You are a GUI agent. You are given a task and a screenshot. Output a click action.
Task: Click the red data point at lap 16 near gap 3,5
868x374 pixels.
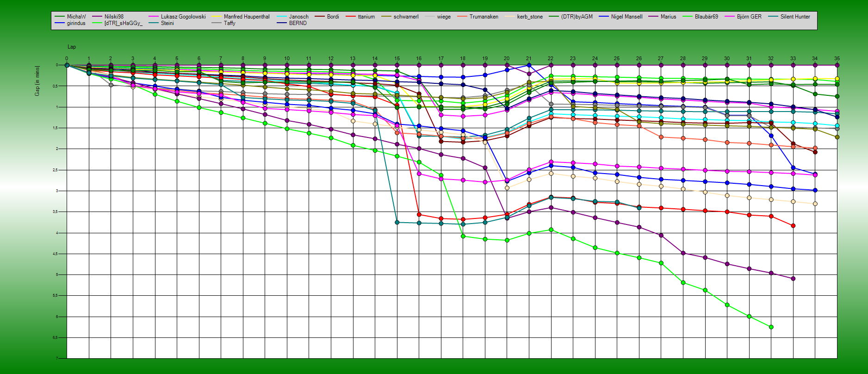coord(419,215)
